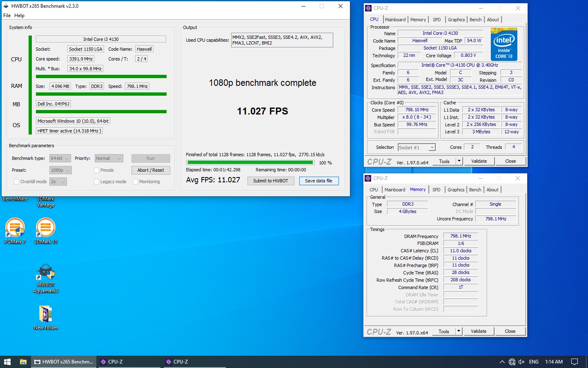Image resolution: width=588 pixels, height=368 pixels.
Task: Open File Explorer from the taskbar
Action: point(23,362)
